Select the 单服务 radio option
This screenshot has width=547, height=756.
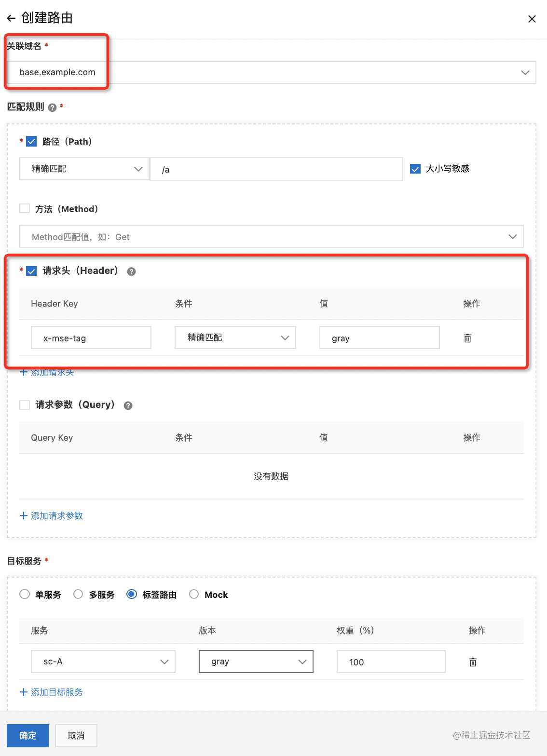point(25,594)
